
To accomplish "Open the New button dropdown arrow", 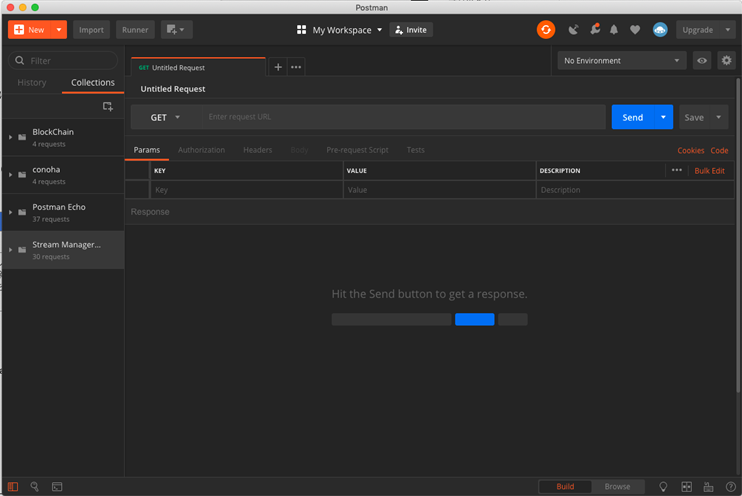I will point(59,30).
